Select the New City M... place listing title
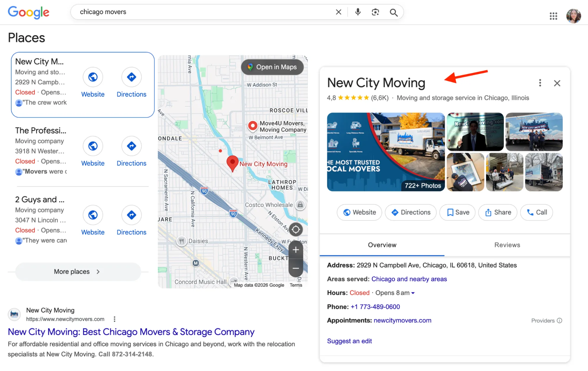 point(39,62)
